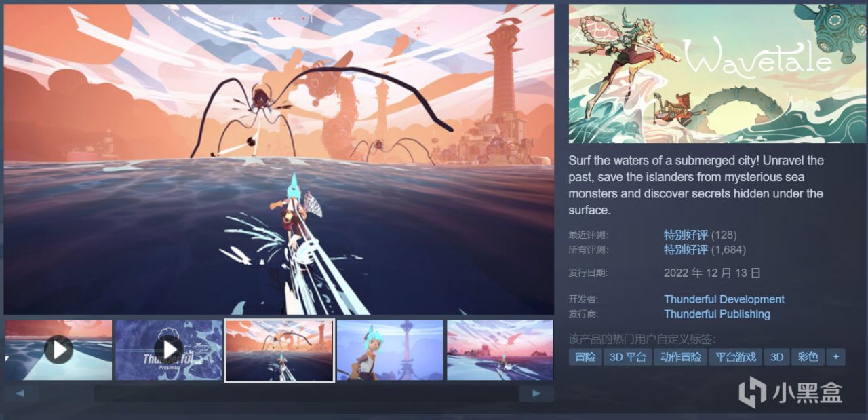Select the 动作冒险 tag
The image size is (868, 420).
pyautogui.click(x=680, y=357)
